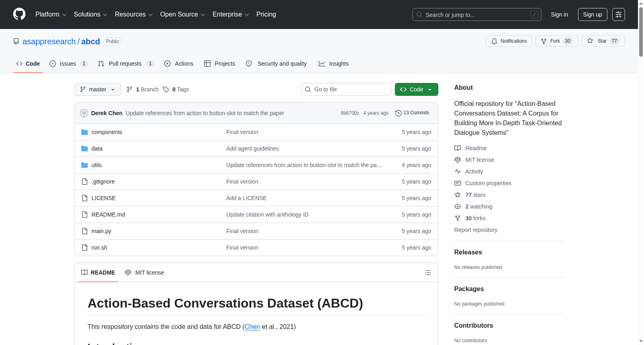Click the pulse icon next to Activity
Image resolution: width=644 pixels, height=345 pixels.
click(x=458, y=171)
